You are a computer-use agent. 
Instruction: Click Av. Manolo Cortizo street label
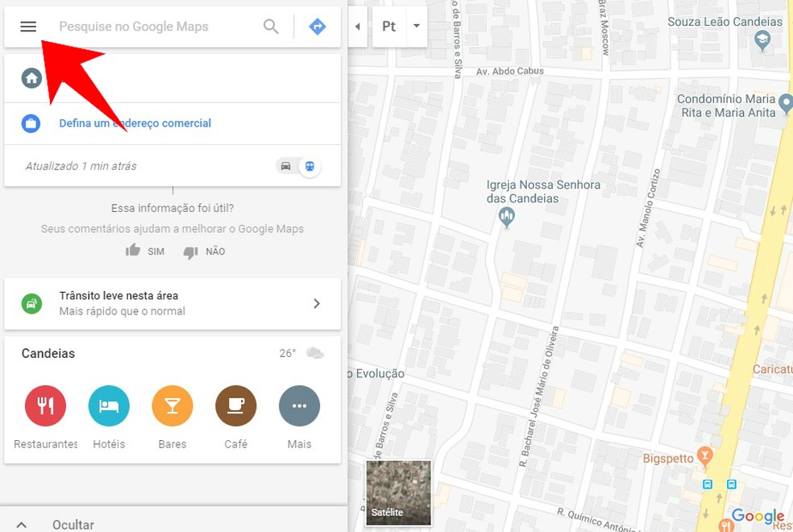coord(648,208)
